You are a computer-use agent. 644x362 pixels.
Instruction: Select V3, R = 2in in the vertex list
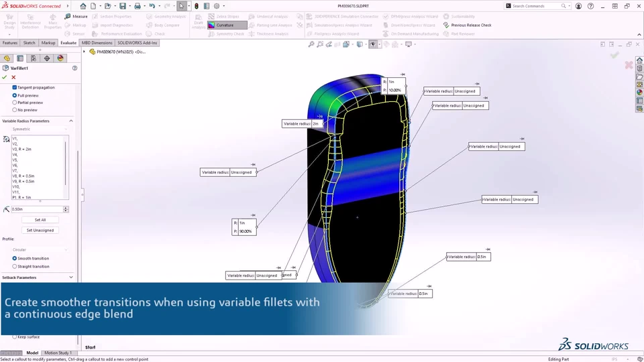(21, 149)
